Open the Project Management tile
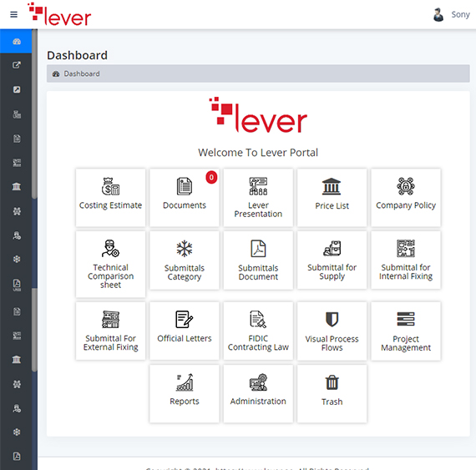 pyautogui.click(x=406, y=331)
